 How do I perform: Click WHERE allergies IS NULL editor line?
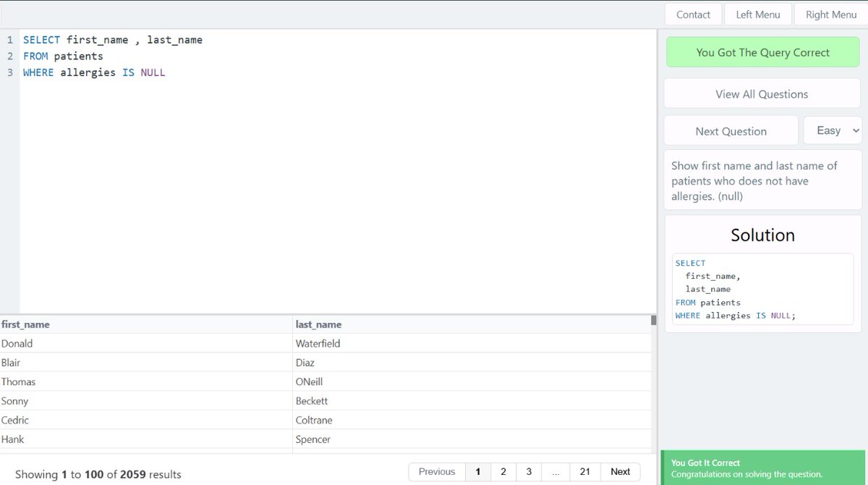(x=94, y=72)
